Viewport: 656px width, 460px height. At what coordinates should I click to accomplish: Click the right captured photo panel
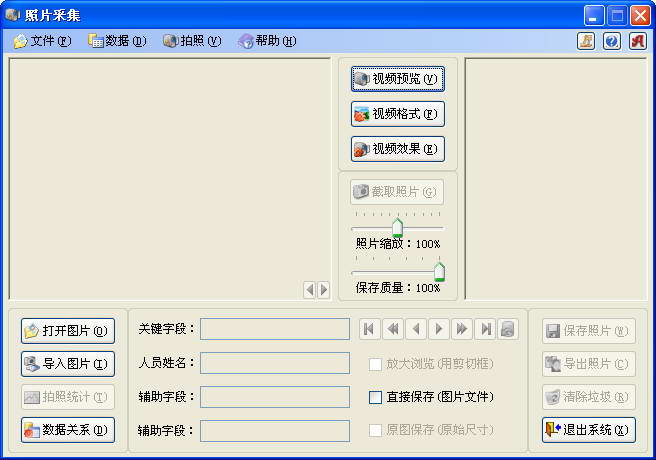tap(556, 179)
